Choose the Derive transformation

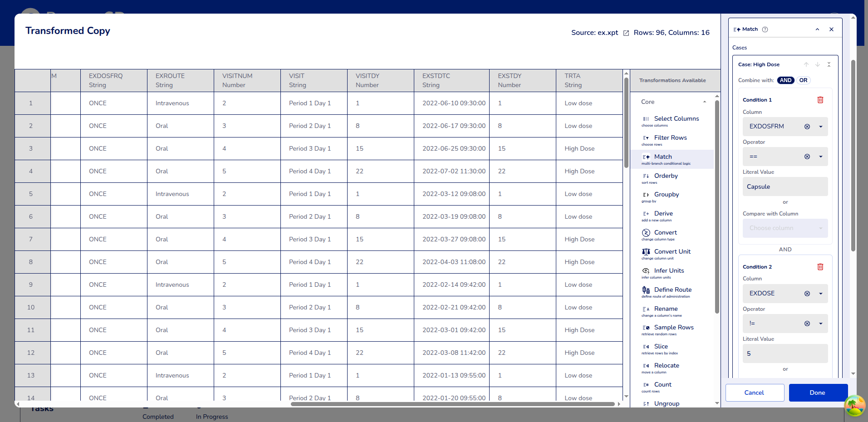point(663,214)
